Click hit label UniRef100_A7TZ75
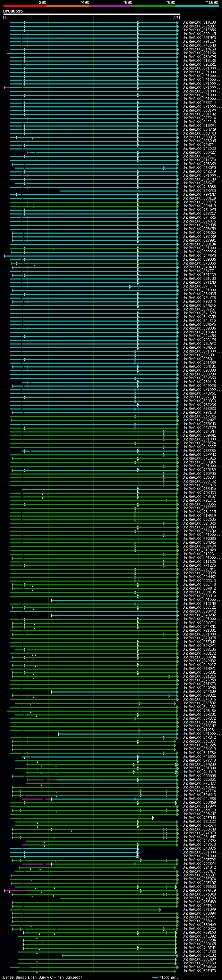The width and height of the screenshot is (222, 980). [199, 565]
